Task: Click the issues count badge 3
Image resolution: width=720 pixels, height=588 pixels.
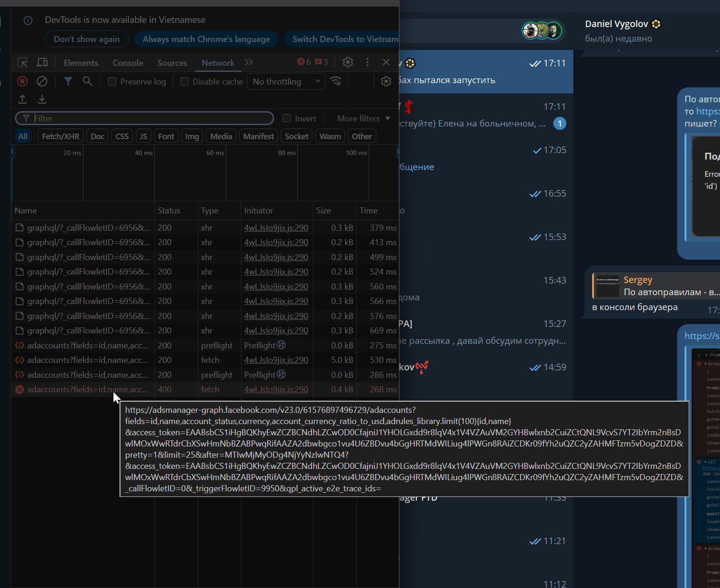Action: coord(322,62)
